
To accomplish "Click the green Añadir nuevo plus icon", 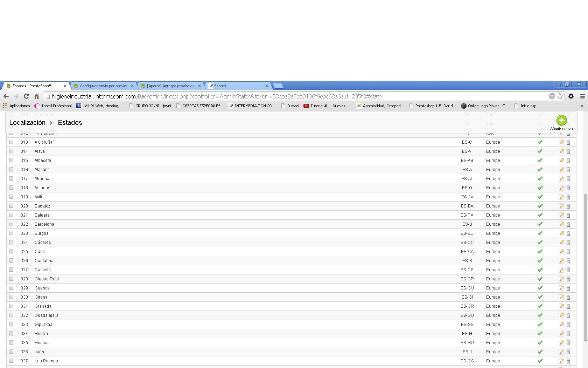I will [561, 121].
